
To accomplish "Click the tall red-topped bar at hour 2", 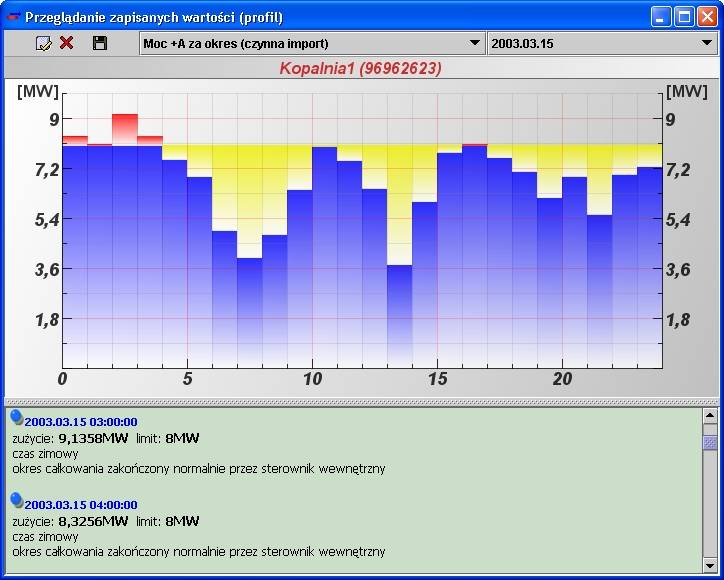I will (x=125, y=240).
